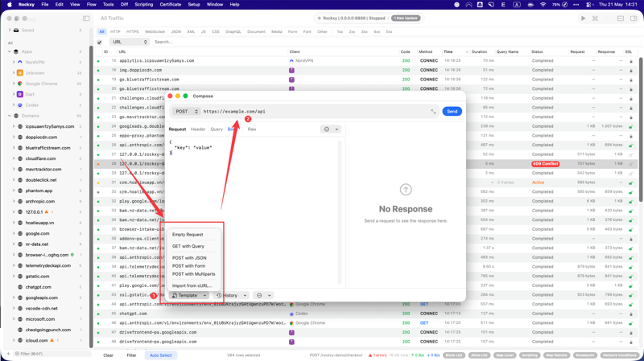
Task: Click the Unknown app orange icon
Action: point(19,73)
